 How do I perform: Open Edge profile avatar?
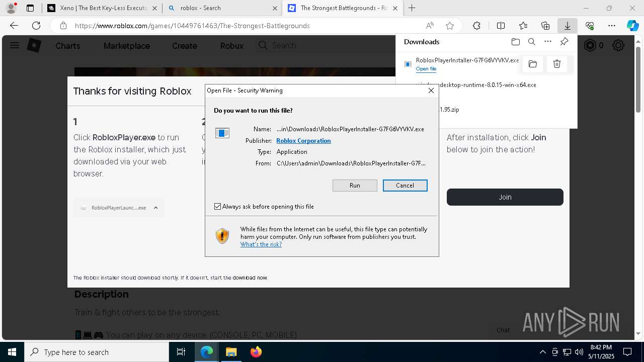pyautogui.click(x=11, y=8)
